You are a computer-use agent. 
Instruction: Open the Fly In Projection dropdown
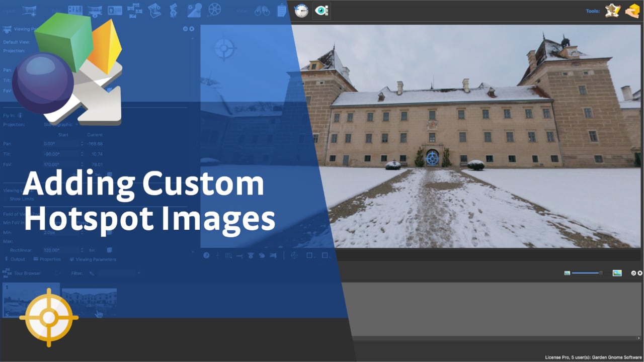click(61, 124)
